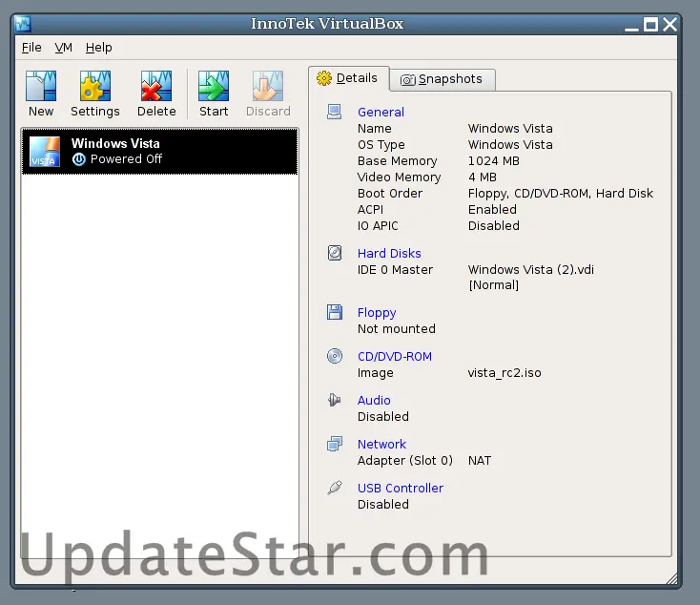Viewport: 700px width, 605px height.
Task: Click the Audio speaker icon
Action: pos(335,400)
